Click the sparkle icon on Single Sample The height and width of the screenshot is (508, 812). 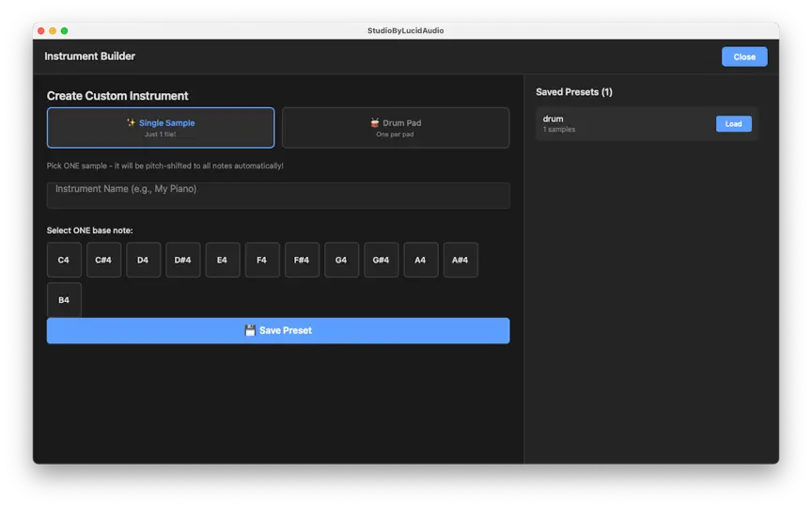(131, 123)
